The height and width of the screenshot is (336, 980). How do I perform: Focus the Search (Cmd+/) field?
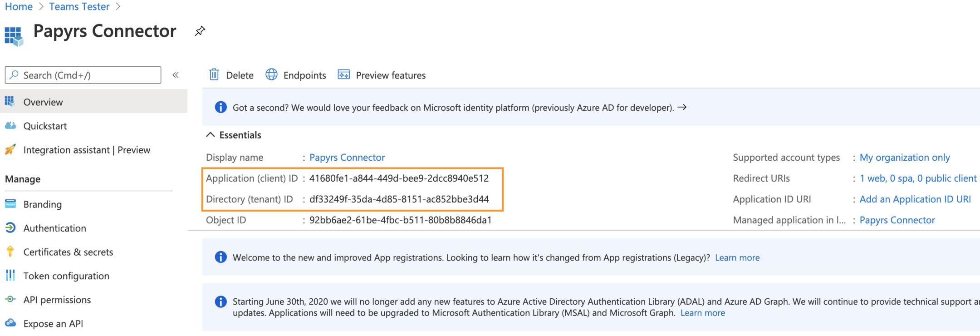coord(83,75)
